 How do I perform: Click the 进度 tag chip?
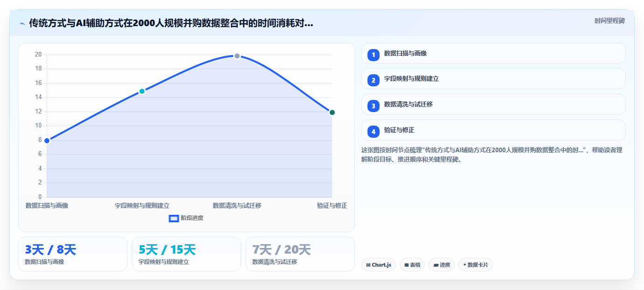click(442, 265)
